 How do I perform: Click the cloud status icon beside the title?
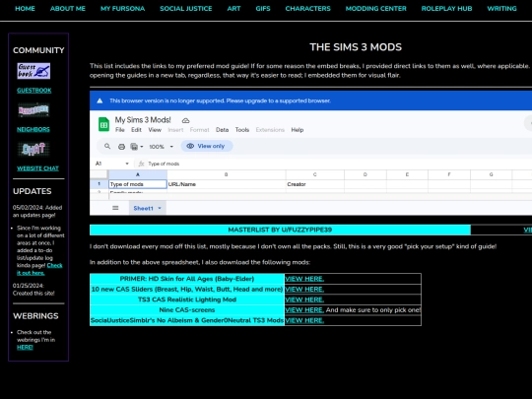click(x=185, y=120)
